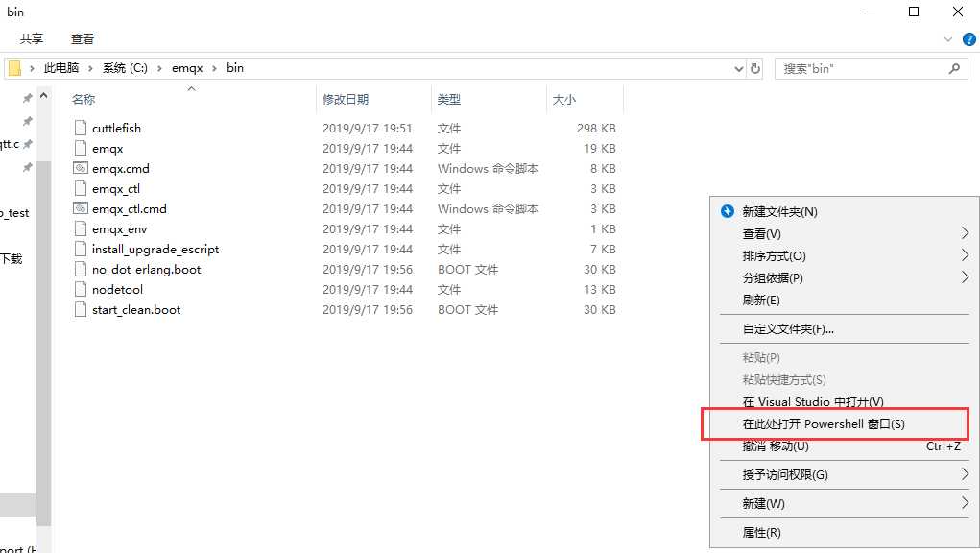Viewport: 980px width, 553px height.
Task: Expand the 新建(W) submenu arrow
Action: click(x=965, y=502)
